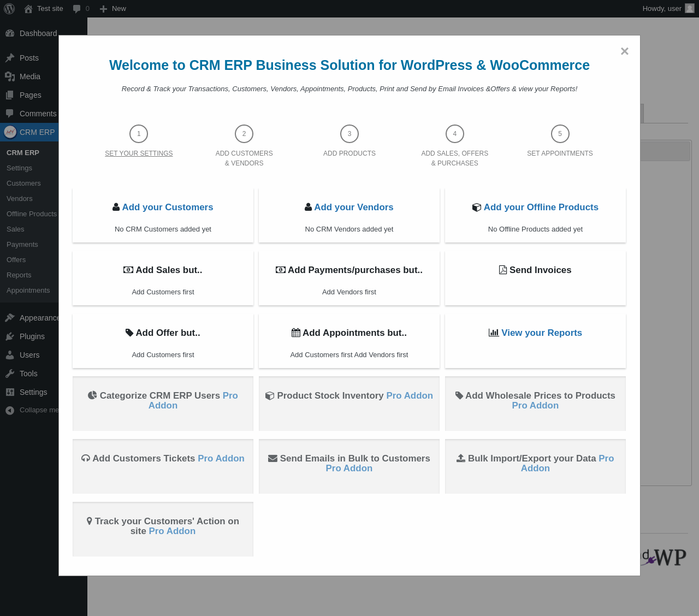The image size is (699, 616).
Task: Open CRM ERP Settings submenu item
Action: click(19, 168)
